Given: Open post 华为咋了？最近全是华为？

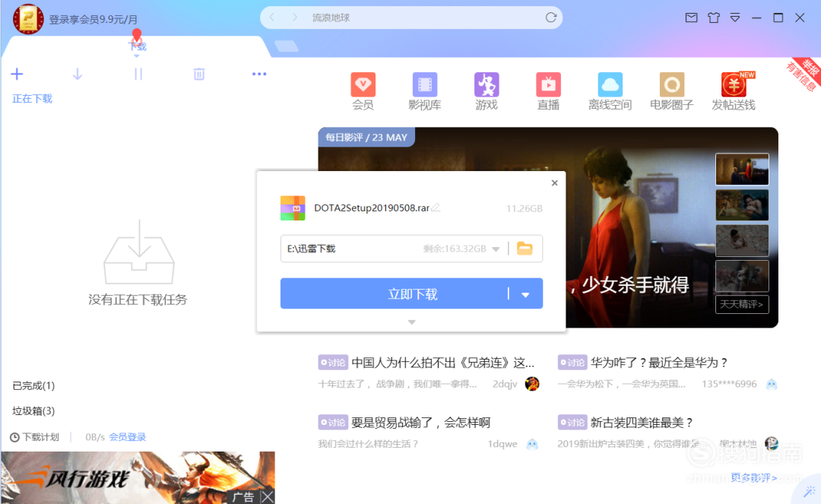Looking at the screenshot, I should [x=660, y=363].
